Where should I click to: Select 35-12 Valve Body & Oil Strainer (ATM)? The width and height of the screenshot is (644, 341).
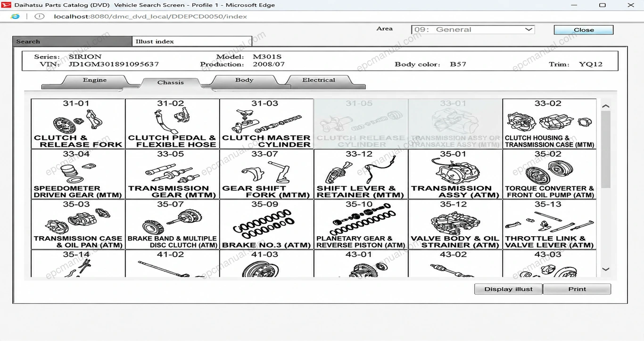pyautogui.click(x=455, y=225)
